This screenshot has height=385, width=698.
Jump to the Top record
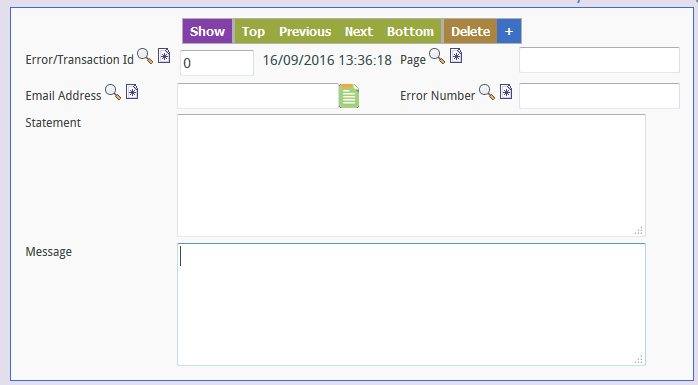tap(253, 32)
